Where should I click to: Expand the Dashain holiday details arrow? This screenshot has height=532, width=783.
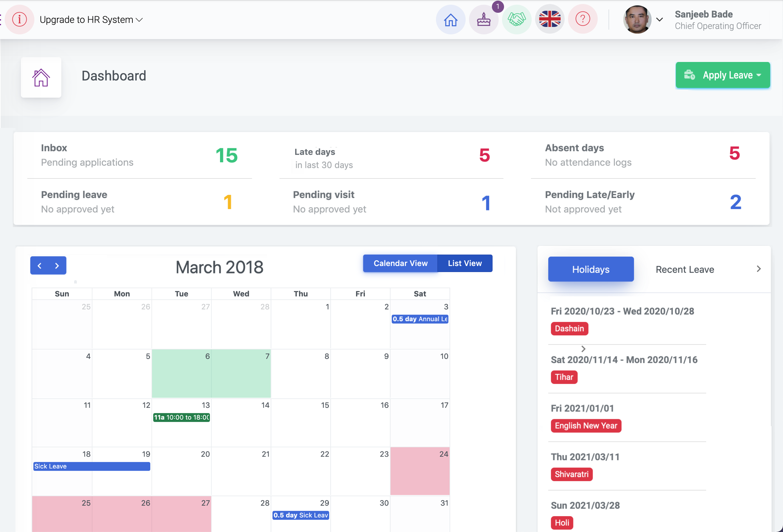pos(584,348)
